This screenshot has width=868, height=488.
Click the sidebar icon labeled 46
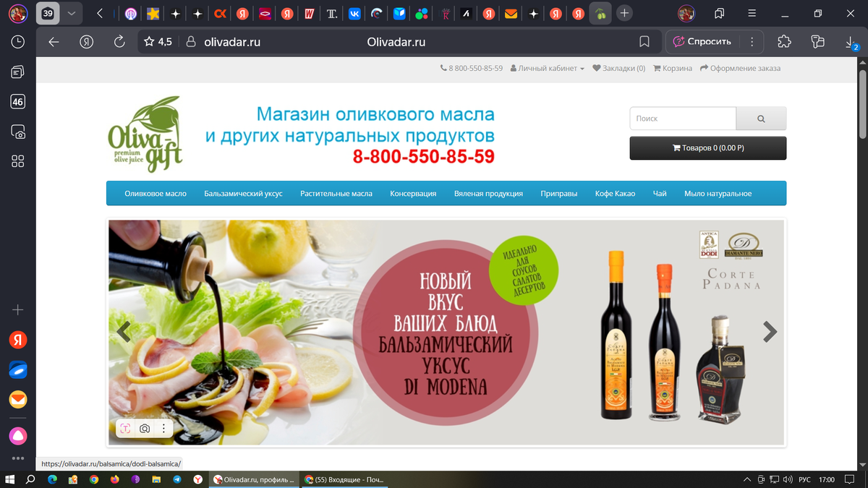click(18, 102)
